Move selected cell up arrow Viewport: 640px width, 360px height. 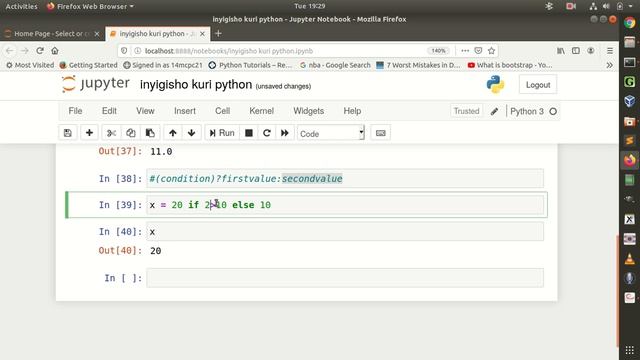click(173, 133)
